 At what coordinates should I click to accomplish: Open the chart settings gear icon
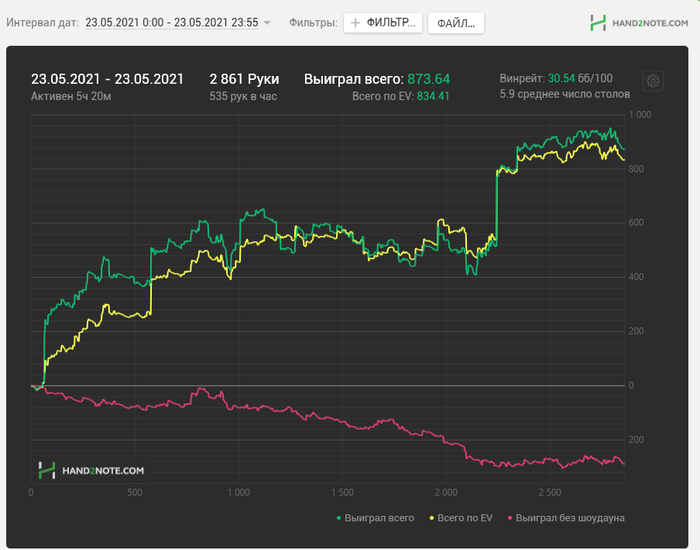pyautogui.click(x=653, y=81)
